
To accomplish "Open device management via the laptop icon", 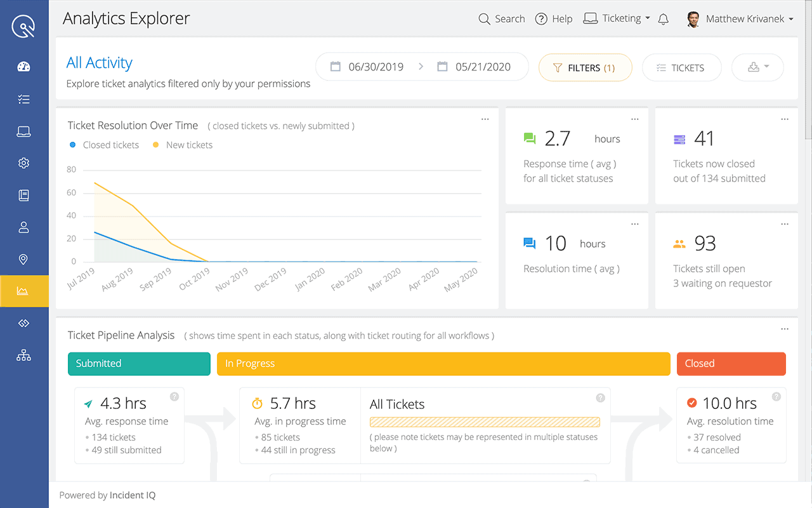I will click(x=23, y=131).
